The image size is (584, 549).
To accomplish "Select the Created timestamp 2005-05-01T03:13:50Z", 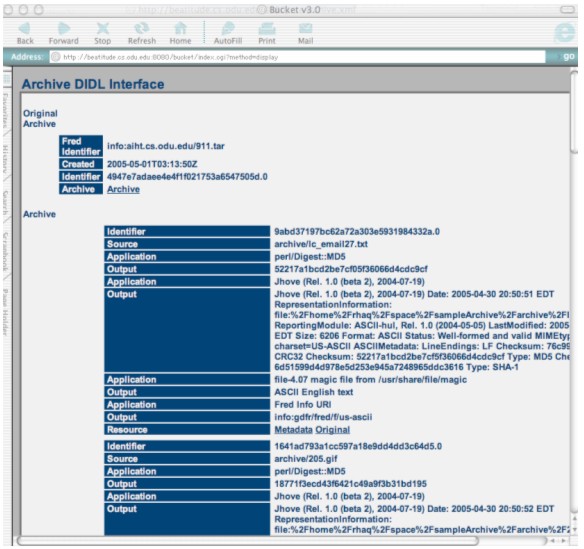I will [x=152, y=164].
